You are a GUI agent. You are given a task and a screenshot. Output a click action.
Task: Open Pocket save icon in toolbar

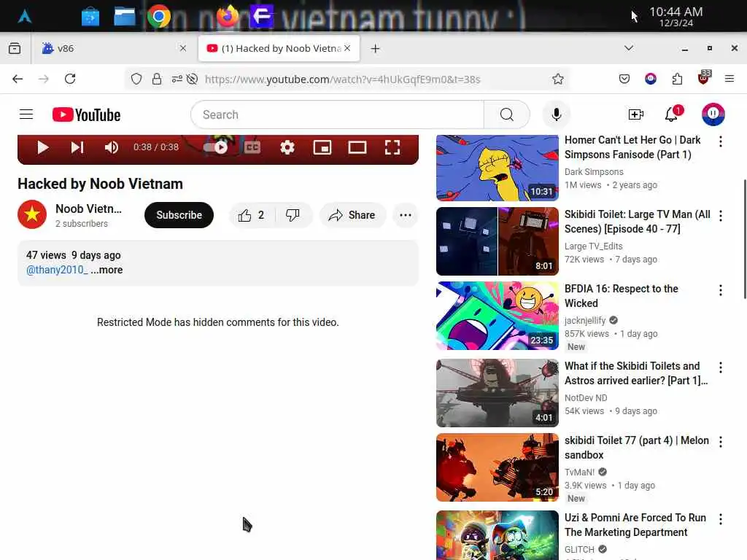pos(624,79)
